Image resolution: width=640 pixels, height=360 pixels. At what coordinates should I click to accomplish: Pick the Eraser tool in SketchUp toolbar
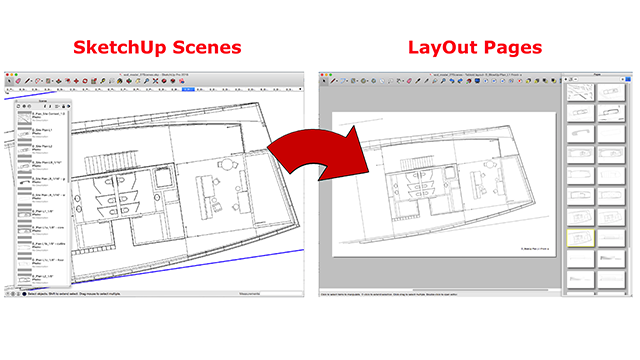pyautogui.click(x=18, y=81)
